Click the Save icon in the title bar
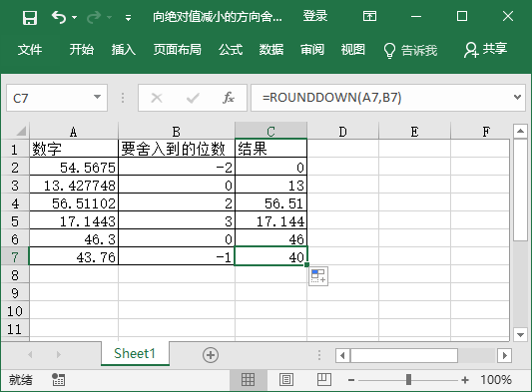Viewport: 532px width, 392px height. [30, 17]
